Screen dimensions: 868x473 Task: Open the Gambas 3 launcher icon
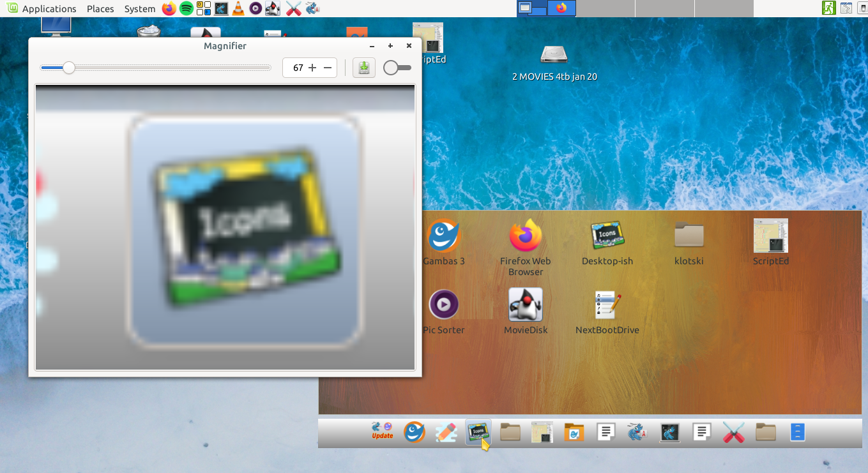coord(444,236)
